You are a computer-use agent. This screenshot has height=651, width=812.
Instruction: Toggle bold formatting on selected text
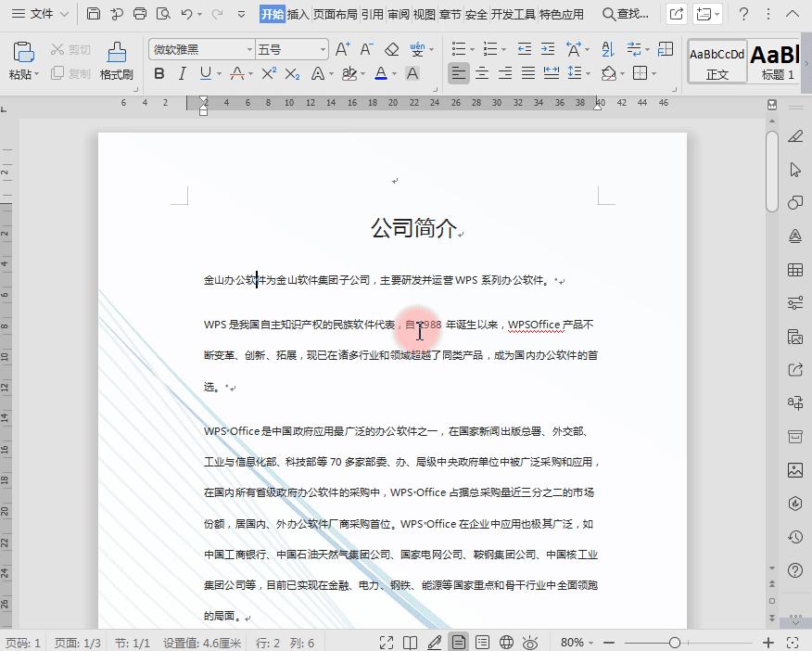pos(158,73)
